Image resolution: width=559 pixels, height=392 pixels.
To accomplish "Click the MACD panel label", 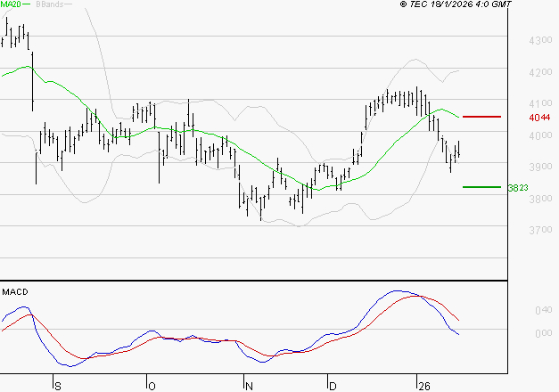I will (x=15, y=292).
